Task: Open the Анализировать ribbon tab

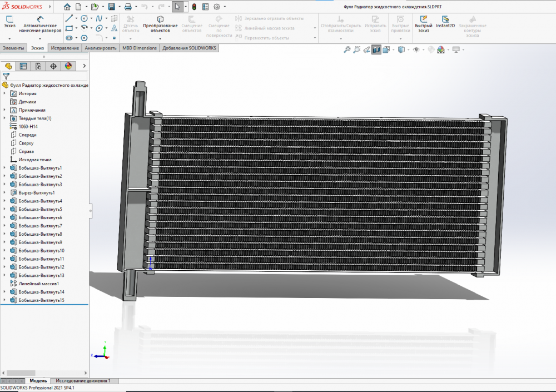Action: (101, 48)
